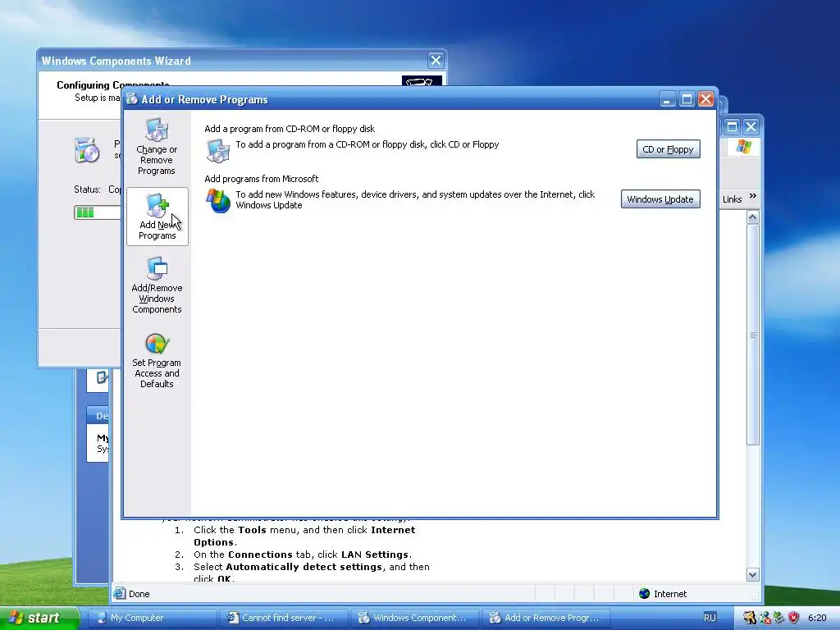Open the RU language indicator
The height and width of the screenshot is (630, 840).
[710, 618]
